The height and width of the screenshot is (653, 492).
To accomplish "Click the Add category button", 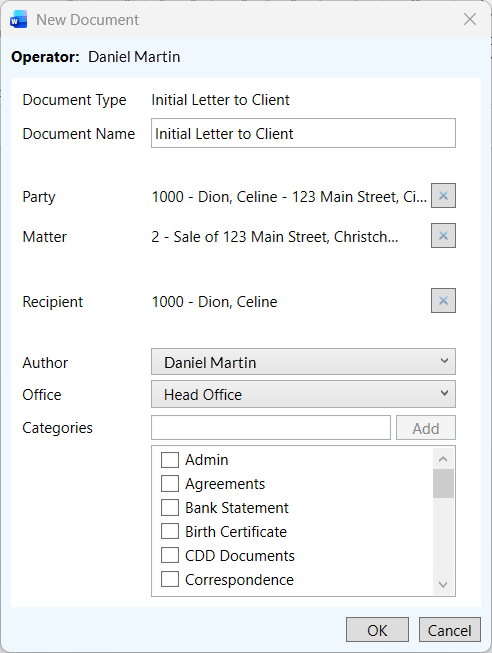I will (426, 428).
